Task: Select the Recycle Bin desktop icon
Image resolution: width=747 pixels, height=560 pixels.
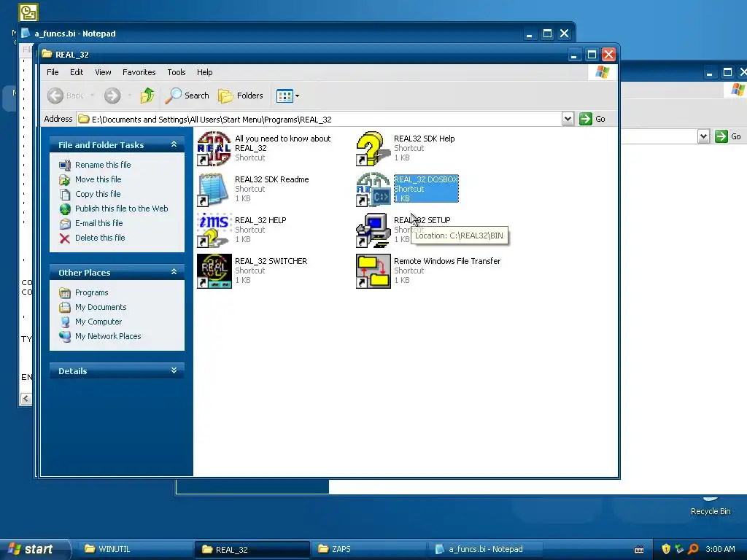Action: click(710, 506)
